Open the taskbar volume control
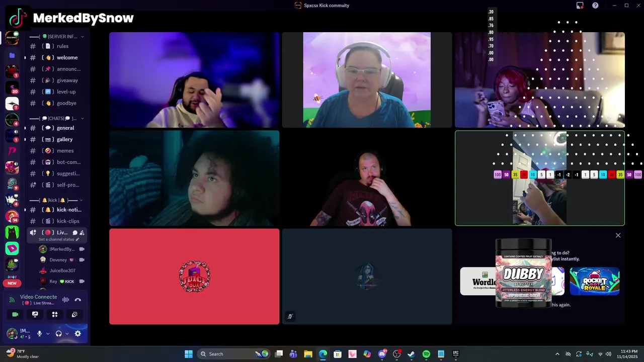This screenshot has width=644, height=362. 608,354
